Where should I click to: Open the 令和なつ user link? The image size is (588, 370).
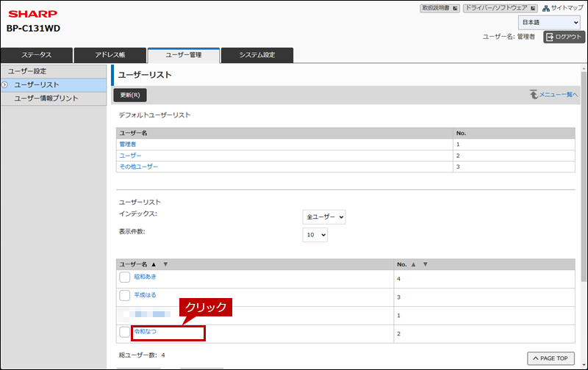click(146, 332)
